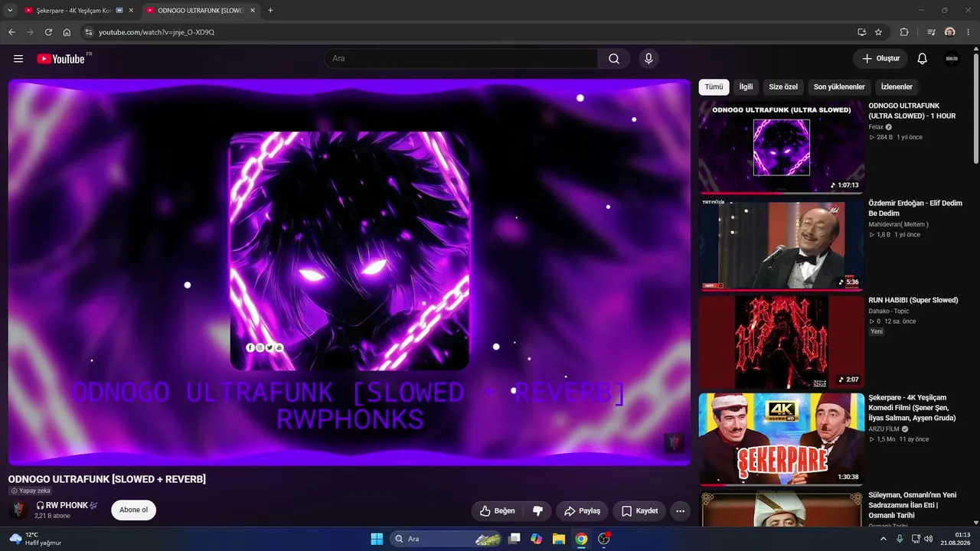Open the Felax channel link
The height and width of the screenshot is (551, 980).
876,127
